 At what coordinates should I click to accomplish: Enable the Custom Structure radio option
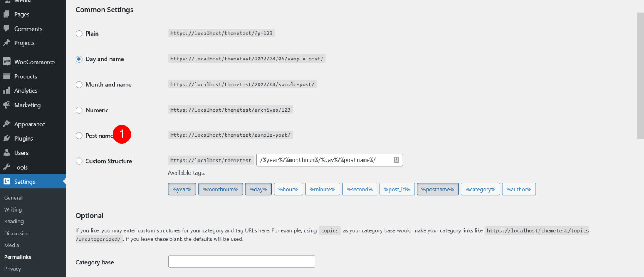[79, 161]
